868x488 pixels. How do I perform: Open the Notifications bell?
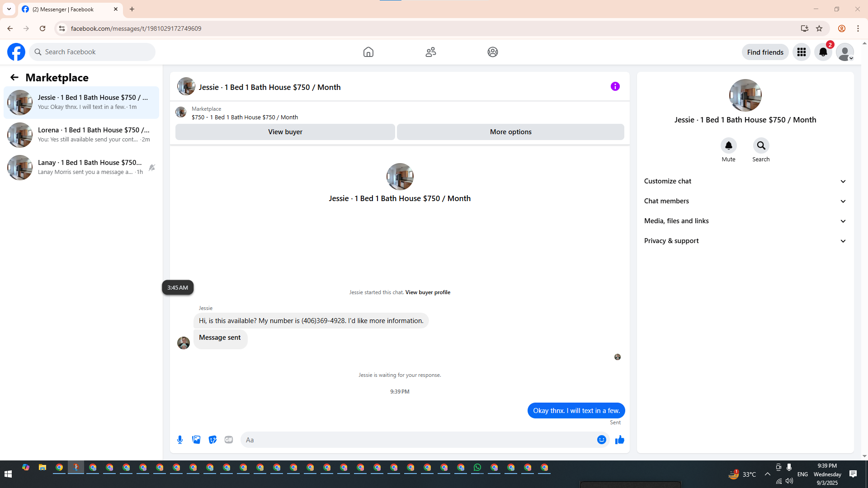pyautogui.click(x=823, y=52)
